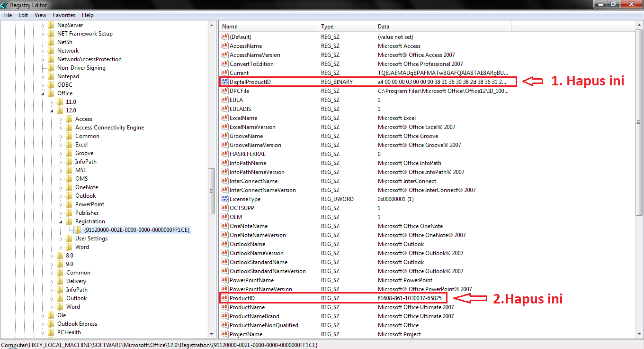Click the NapServer folder icon
Screen dimensions: 644x349
[x=51, y=25]
